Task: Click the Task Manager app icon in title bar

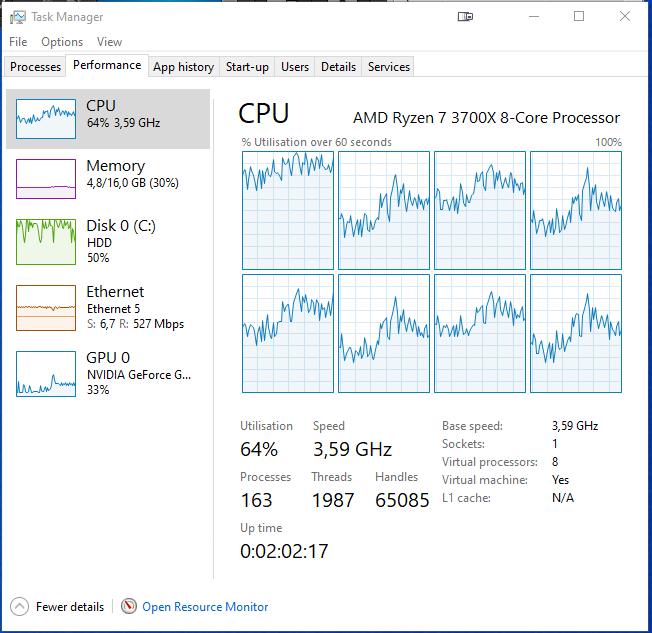Action: click(x=18, y=17)
